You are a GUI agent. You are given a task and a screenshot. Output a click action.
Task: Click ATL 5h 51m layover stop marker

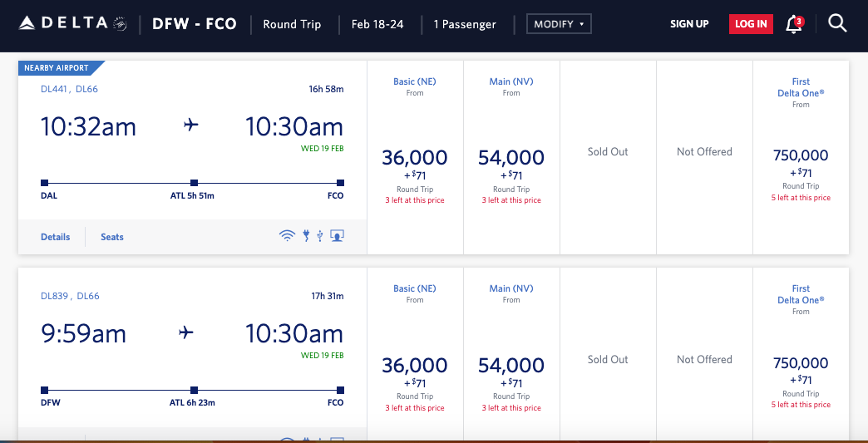194,183
